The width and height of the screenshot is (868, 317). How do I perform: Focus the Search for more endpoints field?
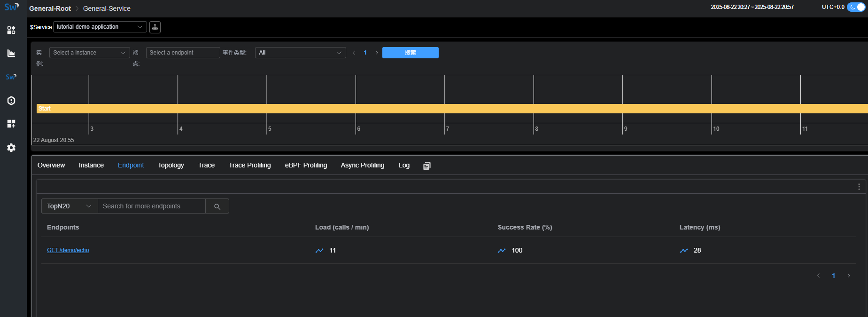point(152,206)
